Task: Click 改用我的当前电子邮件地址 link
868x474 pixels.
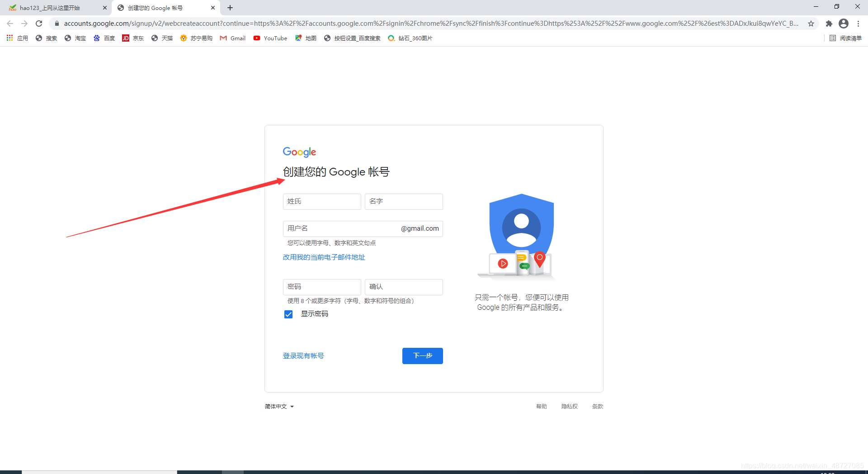Action: point(324,257)
